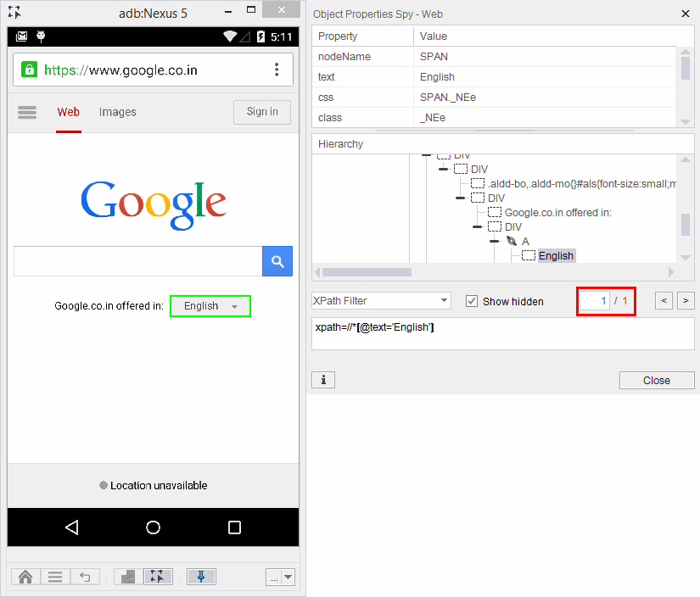Tap the Android debug notification icon
This screenshot has height=597, width=700.
point(41,36)
